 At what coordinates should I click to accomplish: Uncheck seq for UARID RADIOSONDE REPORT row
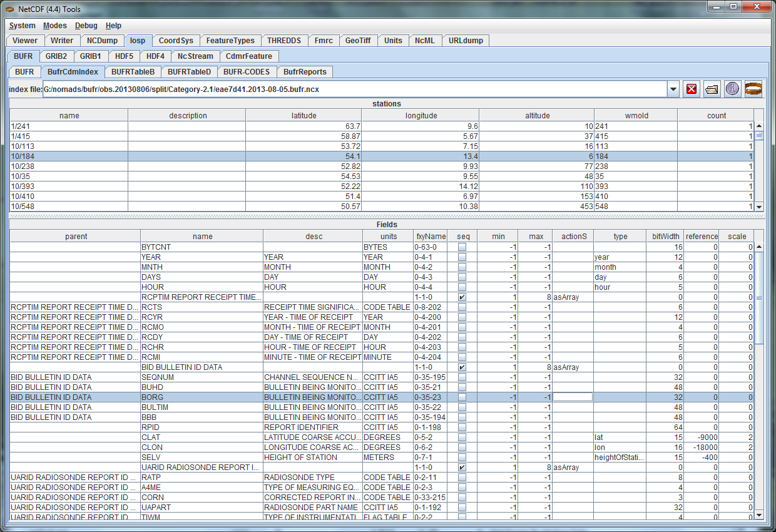point(462,468)
